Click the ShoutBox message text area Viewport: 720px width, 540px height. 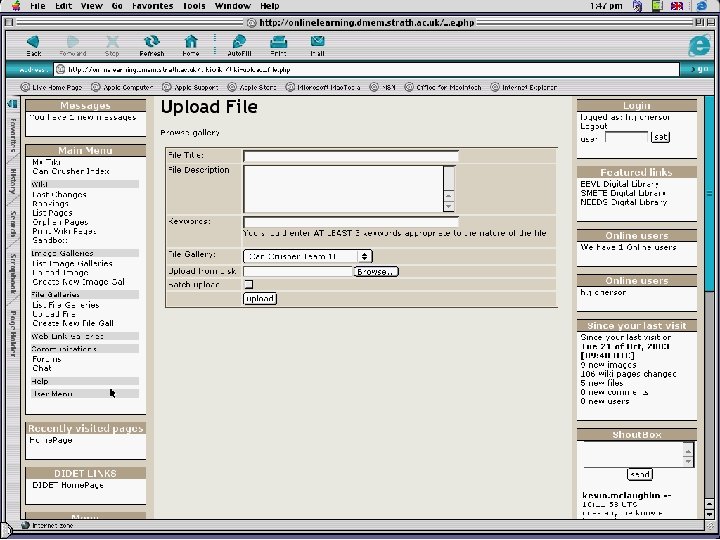click(x=633, y=454)
